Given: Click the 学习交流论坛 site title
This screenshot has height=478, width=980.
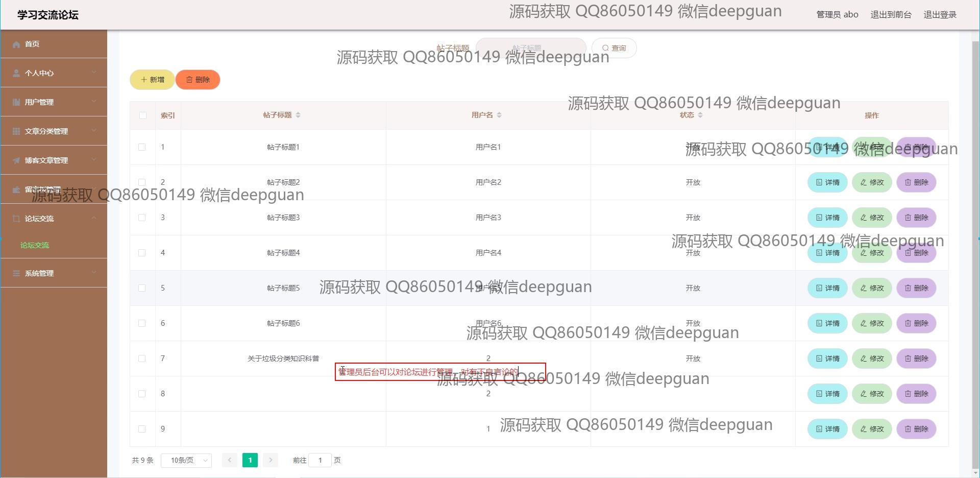Looking at the screenshot, I should point(48,15).
